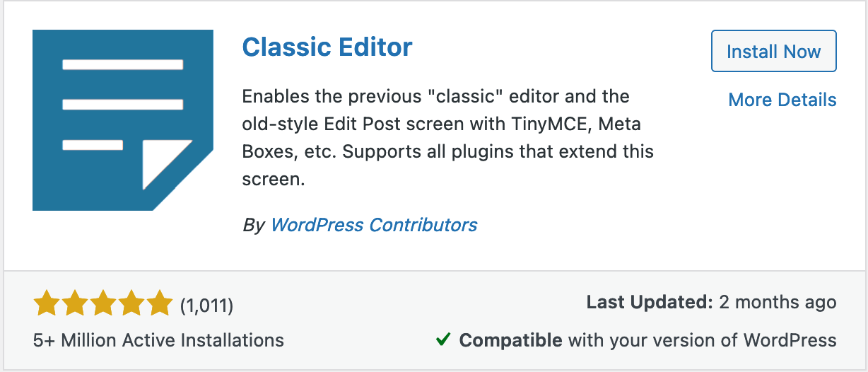This screenshot has width=868, height=372.
Task: Click the top white line in plugin icon
Action: (x=123, y=65)
